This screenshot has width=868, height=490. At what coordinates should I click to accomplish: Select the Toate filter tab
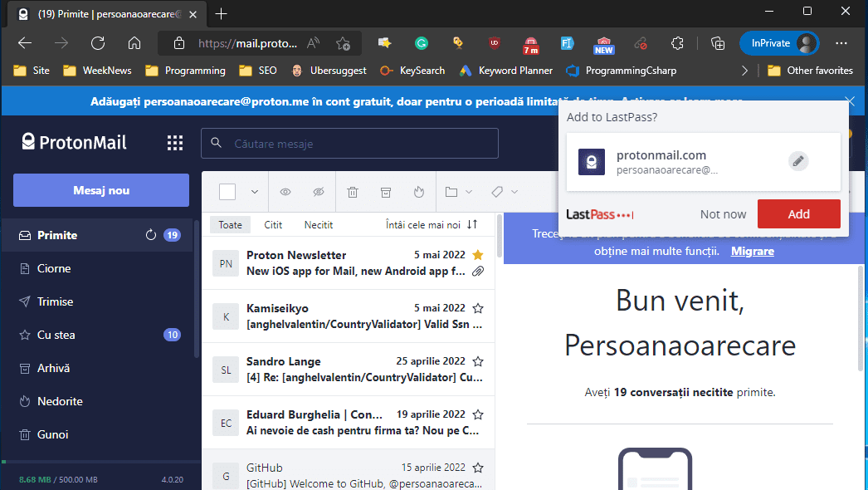(x=231, y=224)
